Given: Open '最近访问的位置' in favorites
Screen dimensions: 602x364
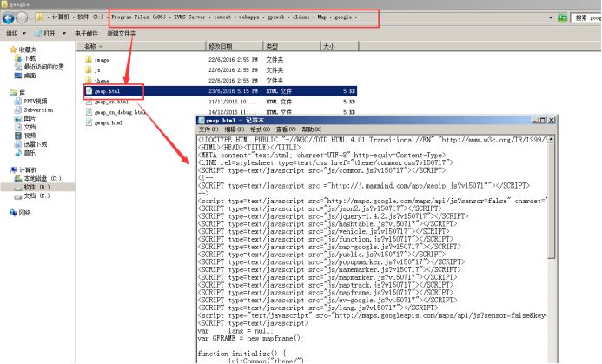Looking at the screenshot, I should (x=39, y=67).
